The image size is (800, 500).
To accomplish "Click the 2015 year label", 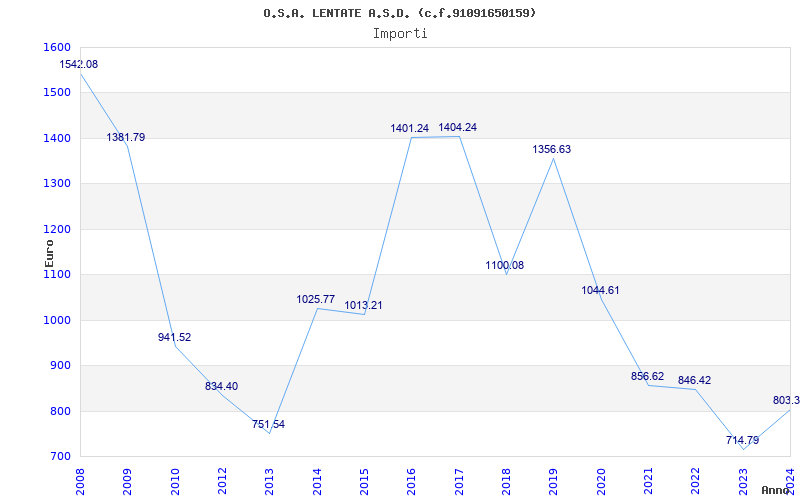I will 364,482.
